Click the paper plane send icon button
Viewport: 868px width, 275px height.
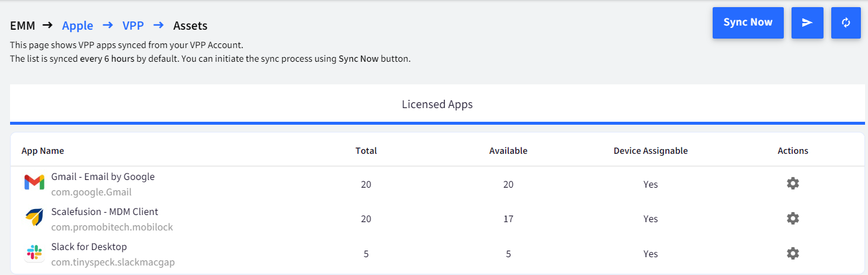coord(807,23)
